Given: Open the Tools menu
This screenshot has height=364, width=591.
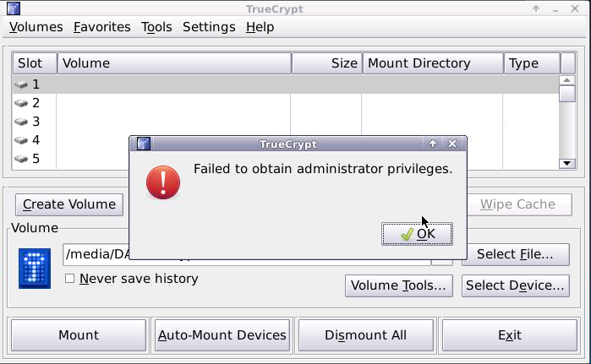Looking at the screenshot, I should (x=156, y=27).
